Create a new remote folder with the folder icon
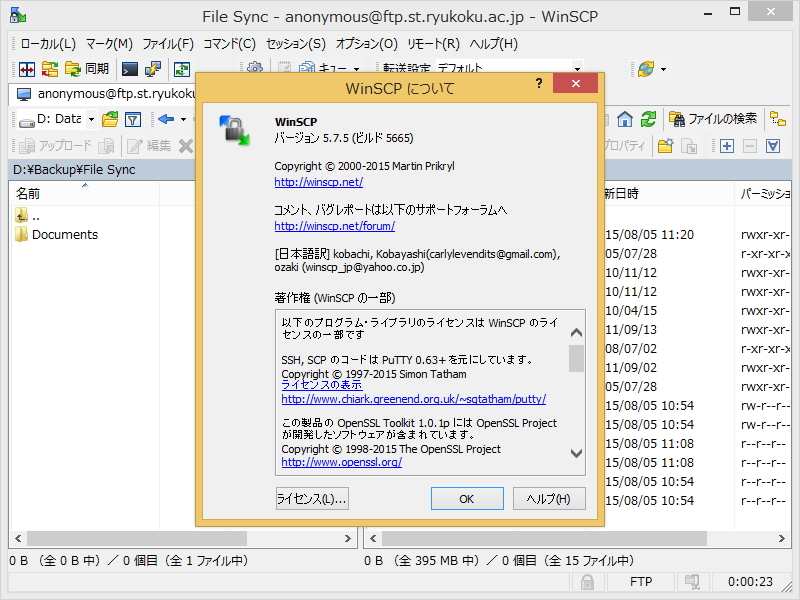The width and height of the screenshot is (800, 600). click(666, 145)
